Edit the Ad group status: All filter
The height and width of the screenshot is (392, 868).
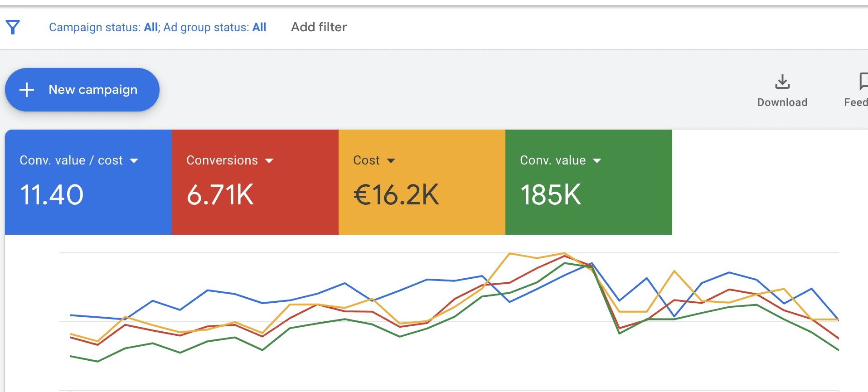click(x=215, y=27)
